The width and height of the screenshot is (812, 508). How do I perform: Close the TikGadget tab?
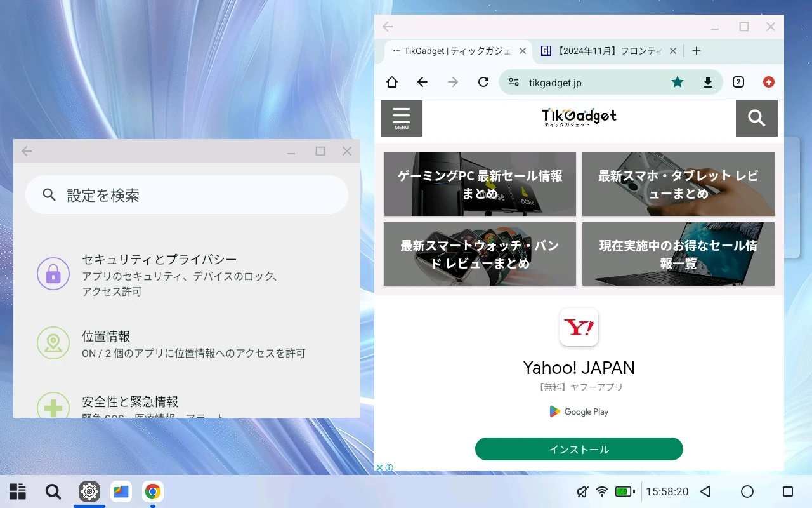coord(523,51)
